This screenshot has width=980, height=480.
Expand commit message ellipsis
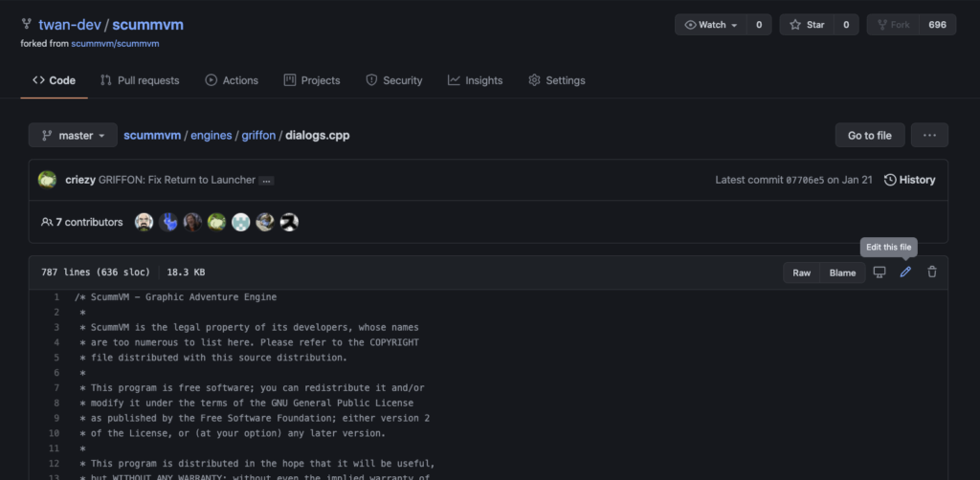[x=266, y=181]
